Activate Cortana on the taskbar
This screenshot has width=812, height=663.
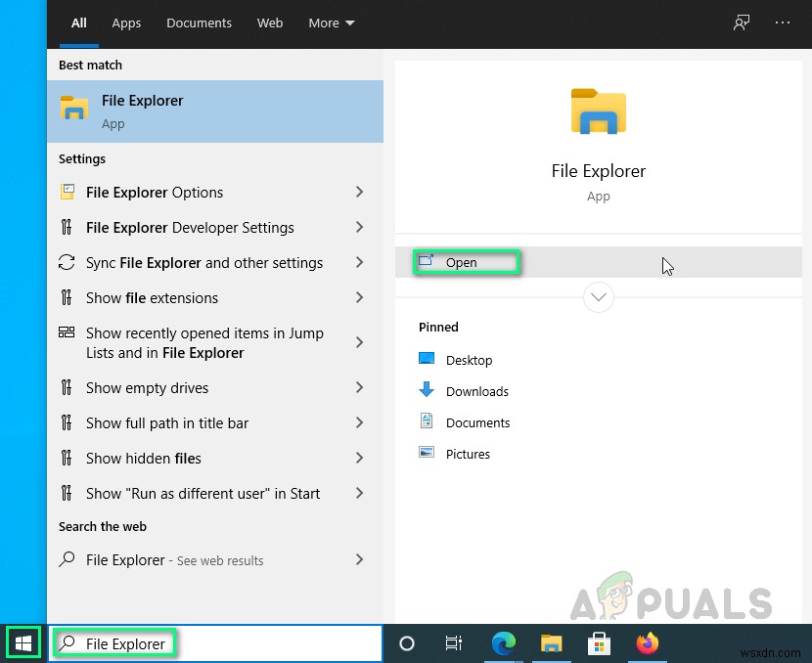[406, 643]
